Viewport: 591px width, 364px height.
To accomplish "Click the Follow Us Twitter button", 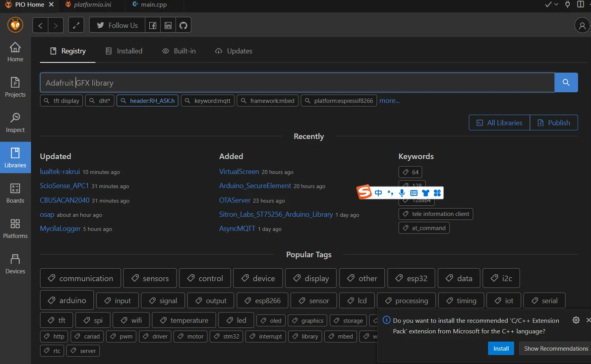I will [117, 25].
